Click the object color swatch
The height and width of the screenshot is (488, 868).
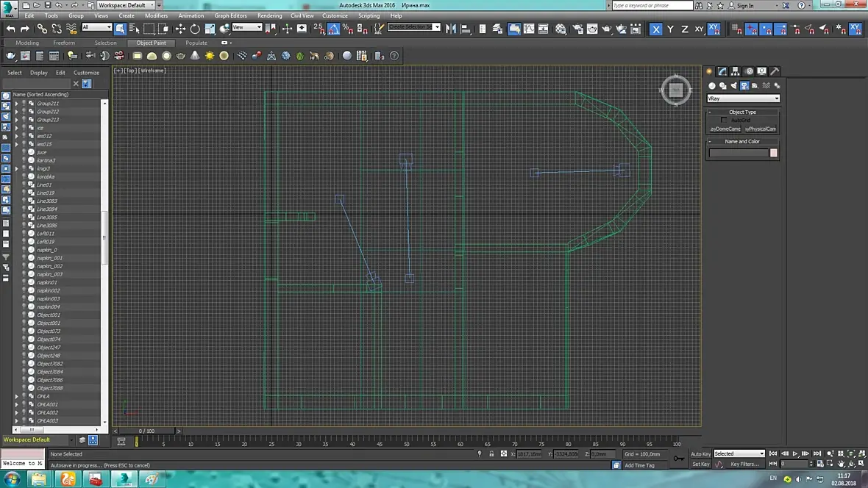(773, 153)
